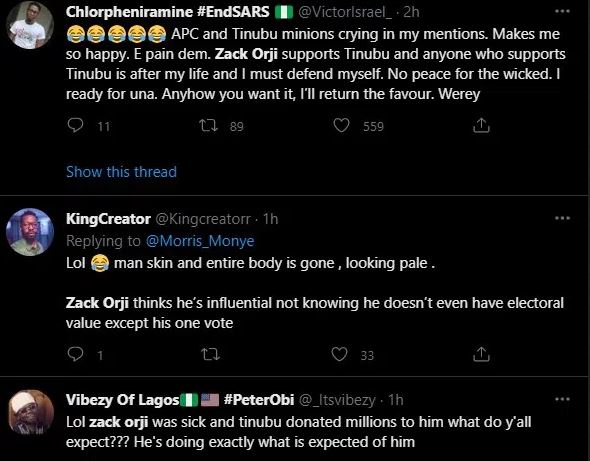The image size is (590, 461).
Task: View Chlorpheniramine #EndSARS profile picture
Action: (30, 25)
